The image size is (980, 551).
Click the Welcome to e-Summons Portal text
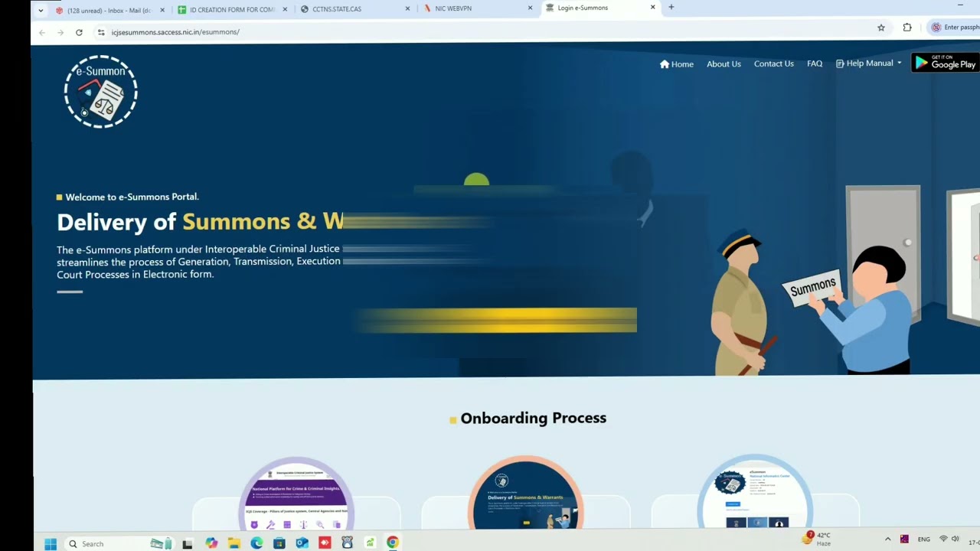tap(132, 197)
